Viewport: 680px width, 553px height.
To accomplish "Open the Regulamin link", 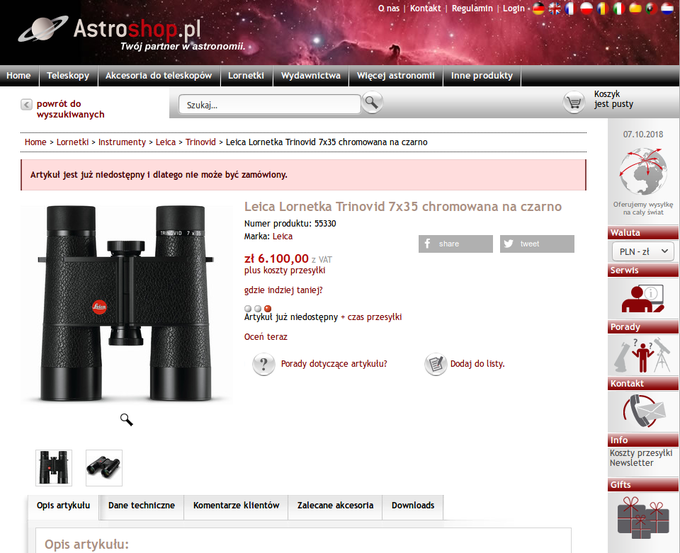I will 472,8.
